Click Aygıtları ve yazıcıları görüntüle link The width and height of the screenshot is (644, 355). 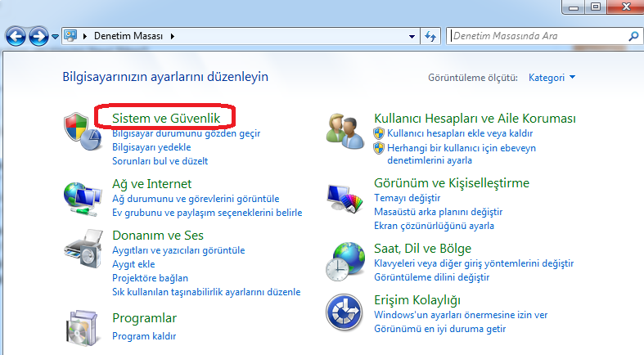pyautogui.click(x=178, y=250)
